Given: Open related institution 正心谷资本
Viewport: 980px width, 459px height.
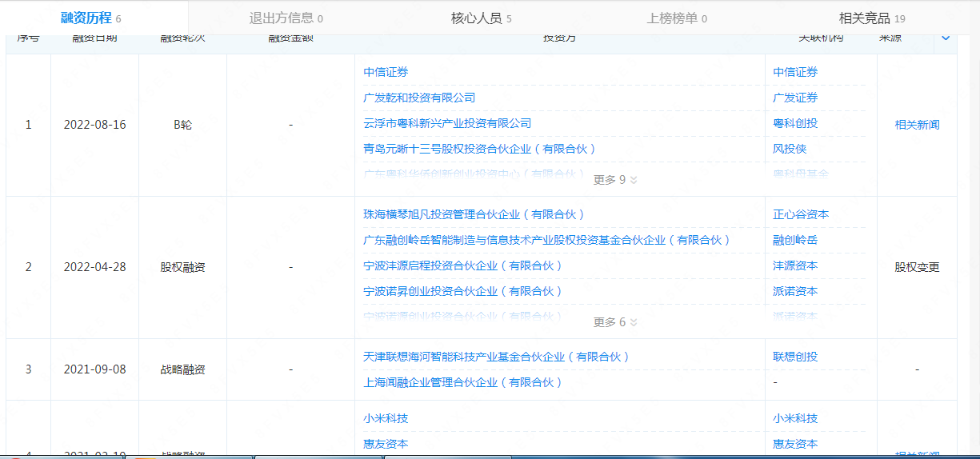Looking at the screenshot, I should tap(801, 214).
